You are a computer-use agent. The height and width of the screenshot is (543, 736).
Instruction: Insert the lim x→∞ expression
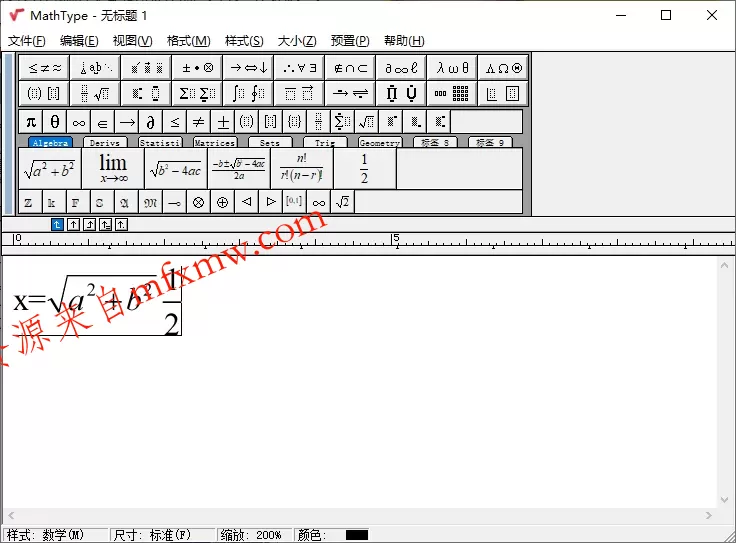tap(113, 169)
